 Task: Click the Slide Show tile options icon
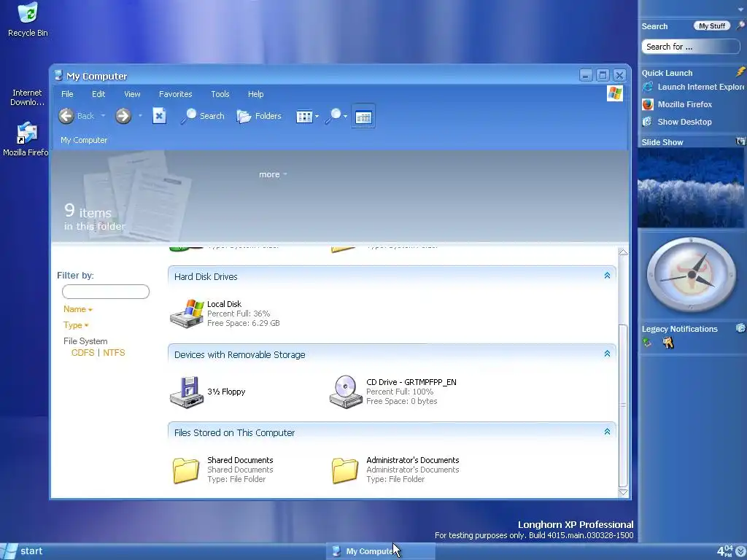point(741,141)
